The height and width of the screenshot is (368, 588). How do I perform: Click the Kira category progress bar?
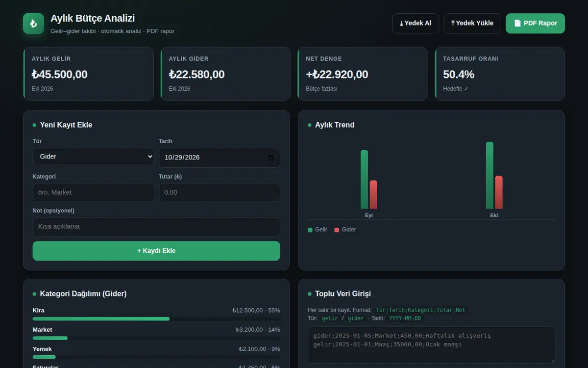click(156, 319)
